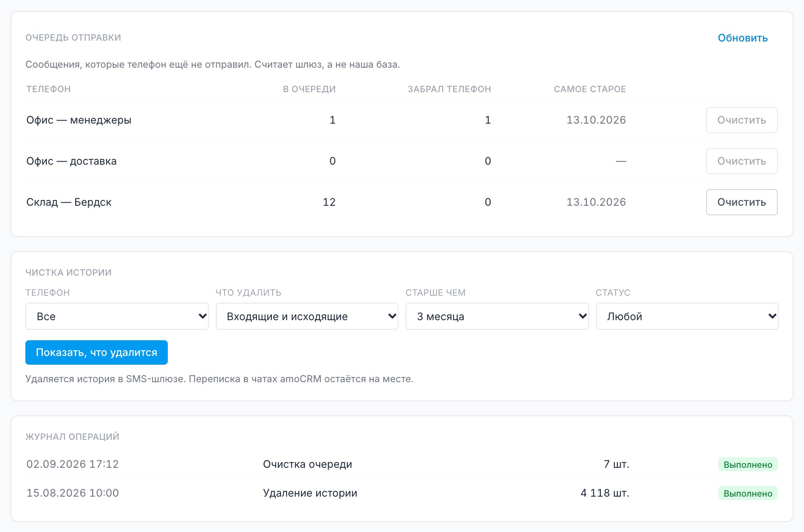Click the Самое старое column header
Image resolution: width=804 pixels, height=532 pixels.
(x=590, y=89)
